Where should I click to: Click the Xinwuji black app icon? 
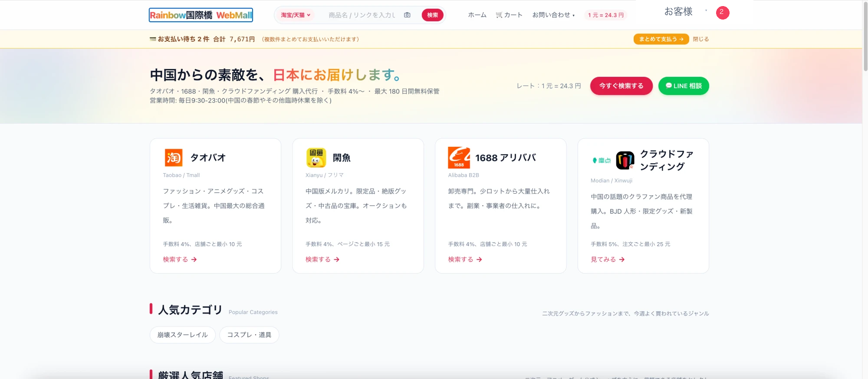(x=625, y=160)
